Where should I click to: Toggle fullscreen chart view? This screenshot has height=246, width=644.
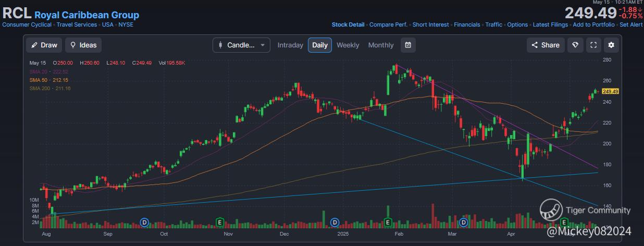tap(593, 45)
